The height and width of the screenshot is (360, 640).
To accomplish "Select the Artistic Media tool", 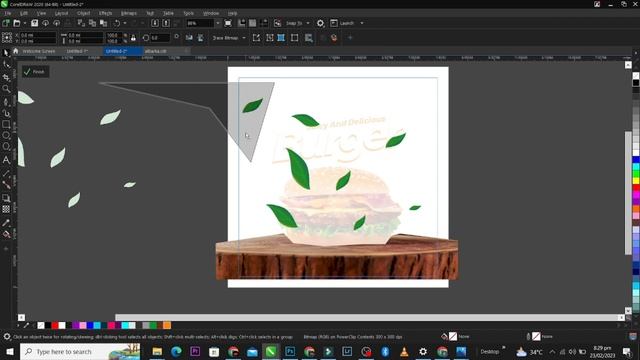I will [6, 113].
